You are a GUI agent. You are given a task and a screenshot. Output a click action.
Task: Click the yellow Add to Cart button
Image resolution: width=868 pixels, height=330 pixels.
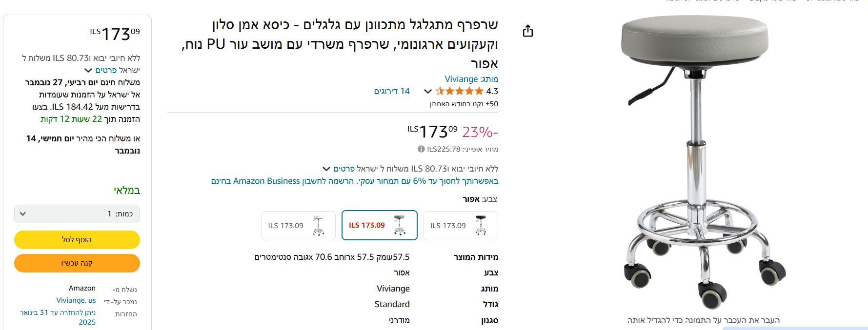[77, 240]
